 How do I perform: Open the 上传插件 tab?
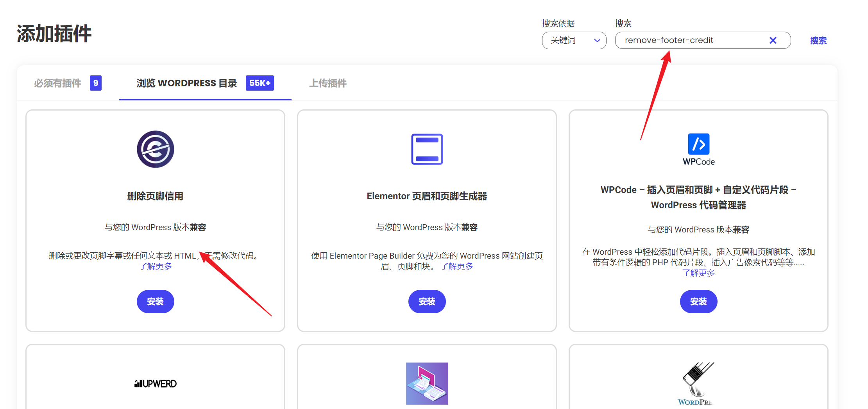(328, 83)
